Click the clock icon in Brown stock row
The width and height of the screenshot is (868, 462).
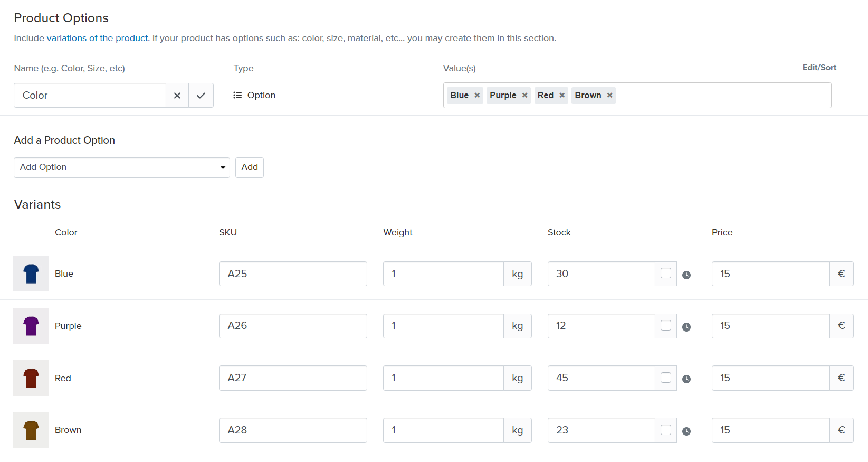point(686,431)
